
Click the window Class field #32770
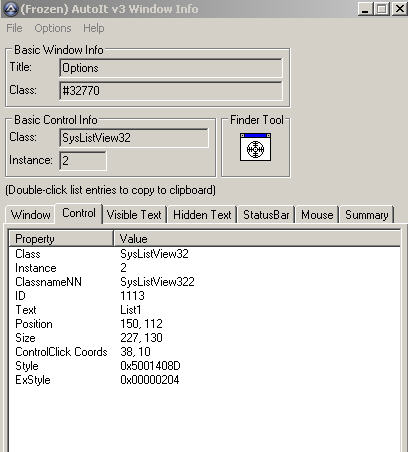pyautogui.click(x=171, y=91)
